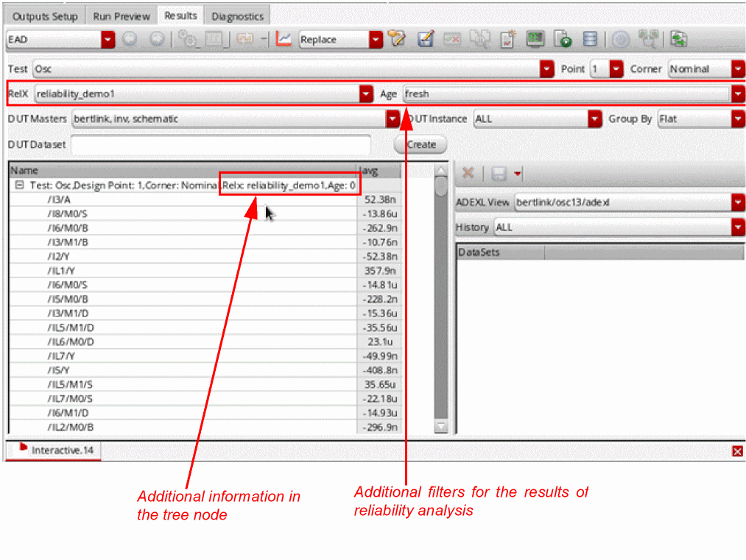Open the History ALL dropdown

[x=738, y=227]
